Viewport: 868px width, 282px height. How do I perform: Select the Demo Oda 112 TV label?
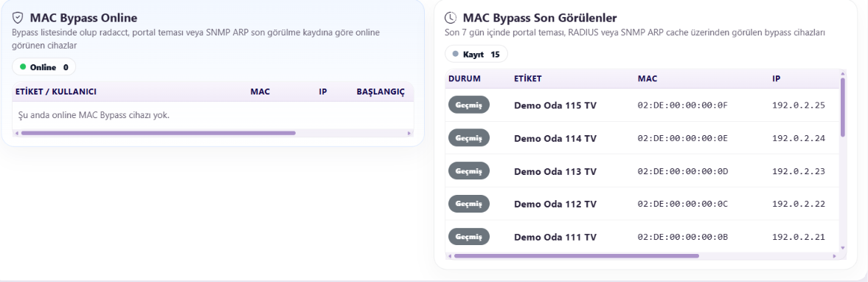555,204
